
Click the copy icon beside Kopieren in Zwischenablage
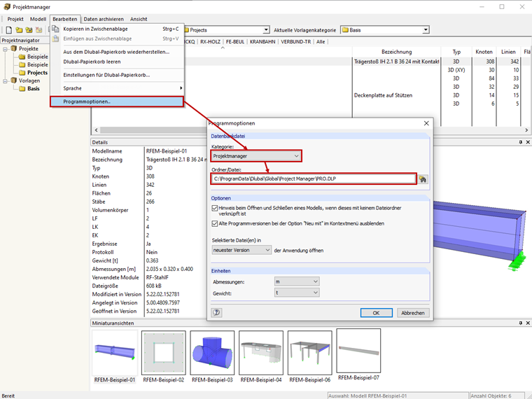coord(55,29)
